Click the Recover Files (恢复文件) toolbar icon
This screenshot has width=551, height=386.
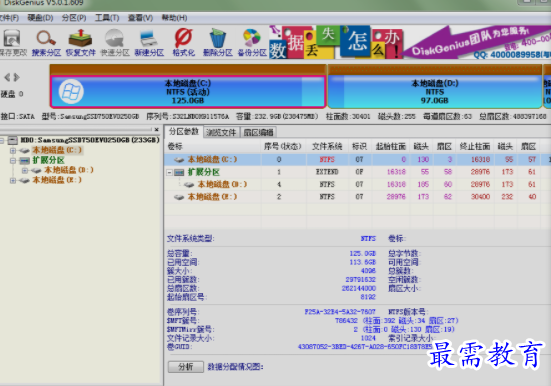point(80,43)
